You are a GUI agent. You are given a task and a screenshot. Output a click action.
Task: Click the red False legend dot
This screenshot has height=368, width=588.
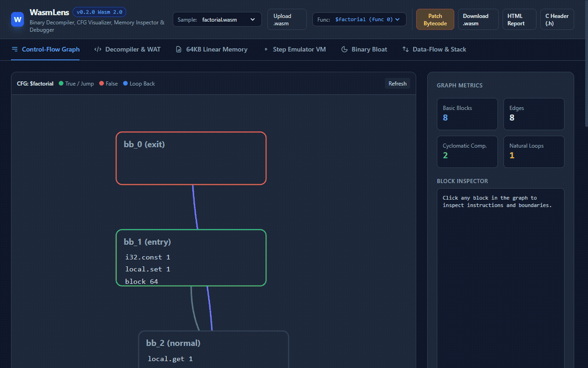(x=102, y=84)
